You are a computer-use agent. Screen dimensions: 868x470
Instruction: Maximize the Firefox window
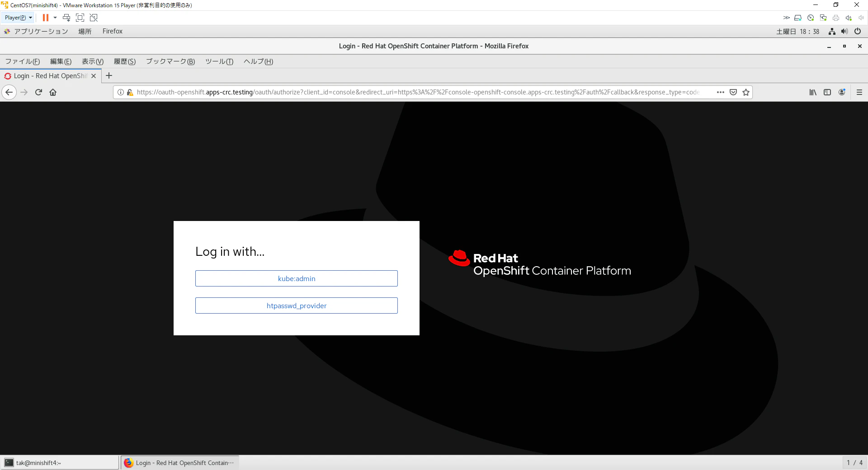(x=844, y=46)
